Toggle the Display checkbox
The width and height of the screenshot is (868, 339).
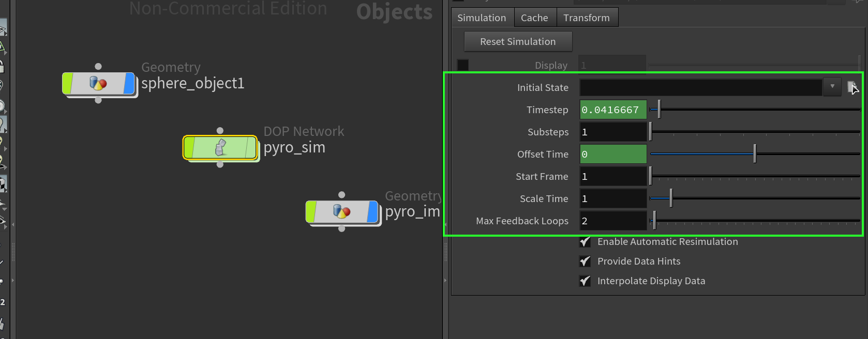click(x=463, y=65)
